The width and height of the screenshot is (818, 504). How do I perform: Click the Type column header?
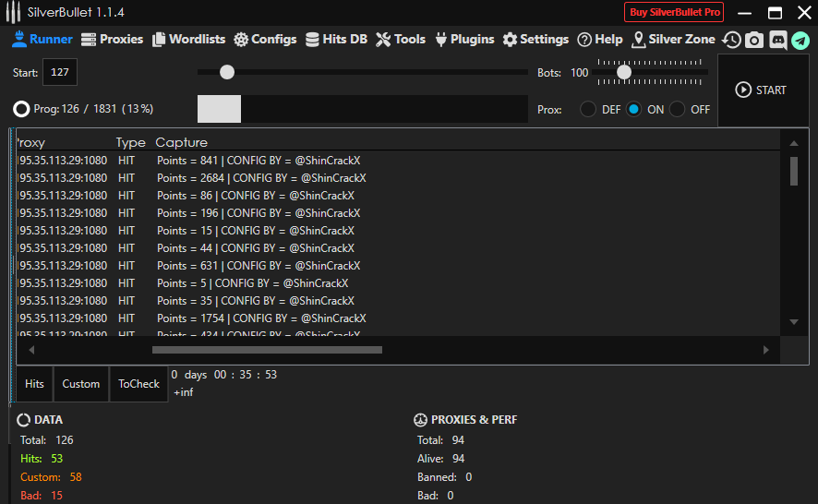[x=130, y=142]
